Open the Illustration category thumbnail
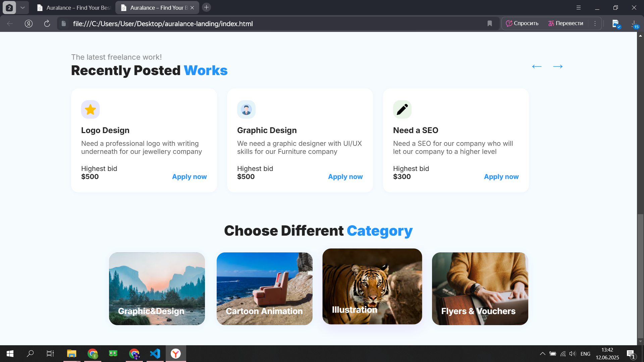This screenshot has height=362, width=644. [372, 286]
